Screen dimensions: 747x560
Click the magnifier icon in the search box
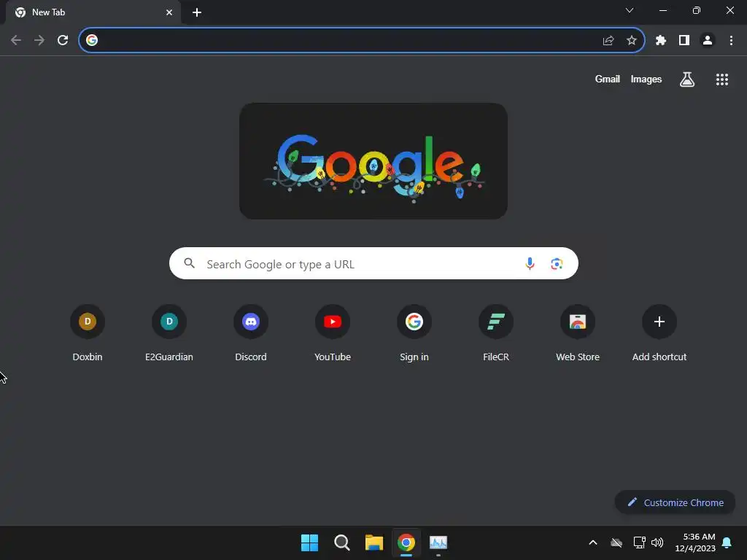point(190,263)
